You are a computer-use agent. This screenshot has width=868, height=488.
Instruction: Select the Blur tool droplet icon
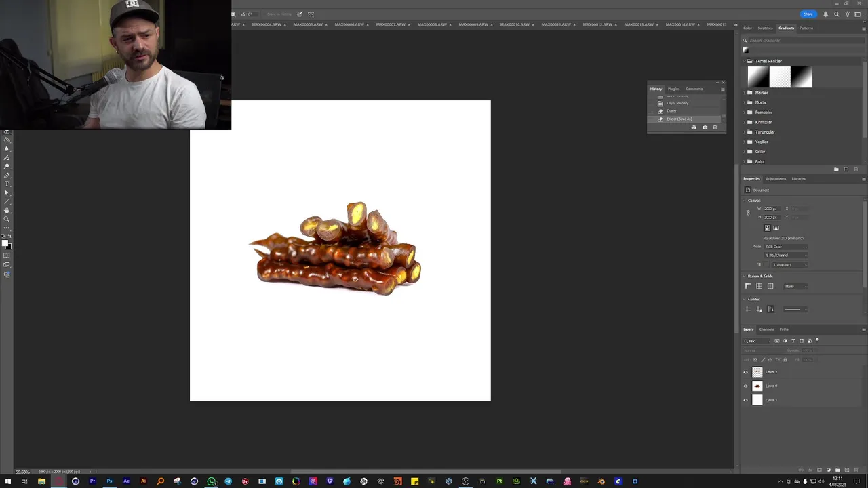(x=7, y=148)
